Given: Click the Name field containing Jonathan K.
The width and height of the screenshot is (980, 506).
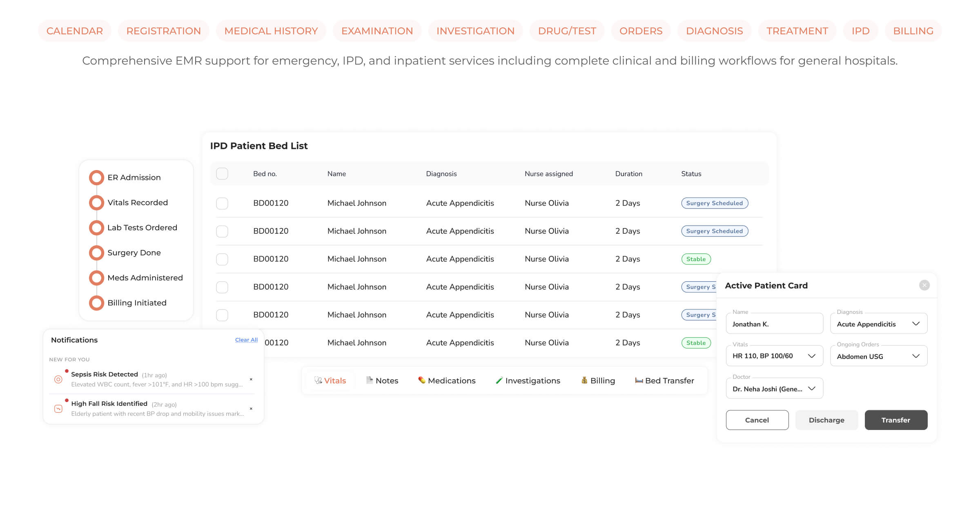Looking at the screenshot, I should pos(774,324).
